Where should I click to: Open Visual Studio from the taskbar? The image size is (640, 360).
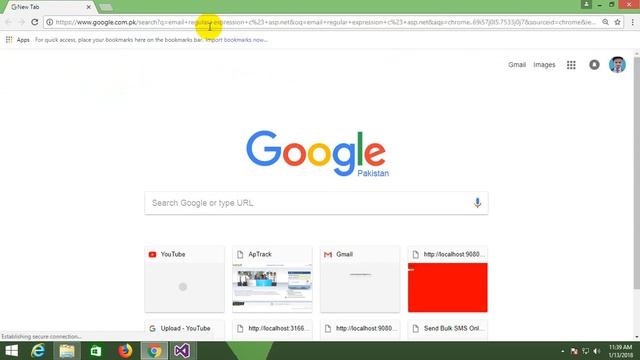pos(182,351)
